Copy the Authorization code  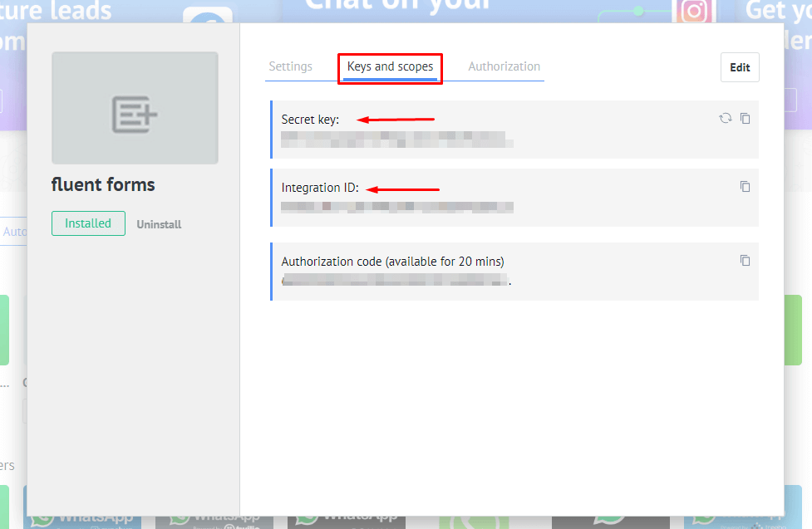pyautogui.click(x=746, y=261)
